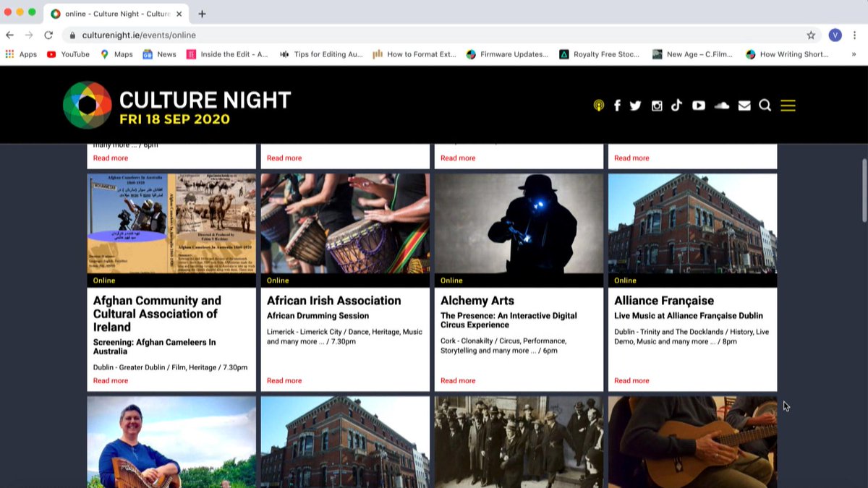Open Culture Night YouTube header icon

pos(699,106)
